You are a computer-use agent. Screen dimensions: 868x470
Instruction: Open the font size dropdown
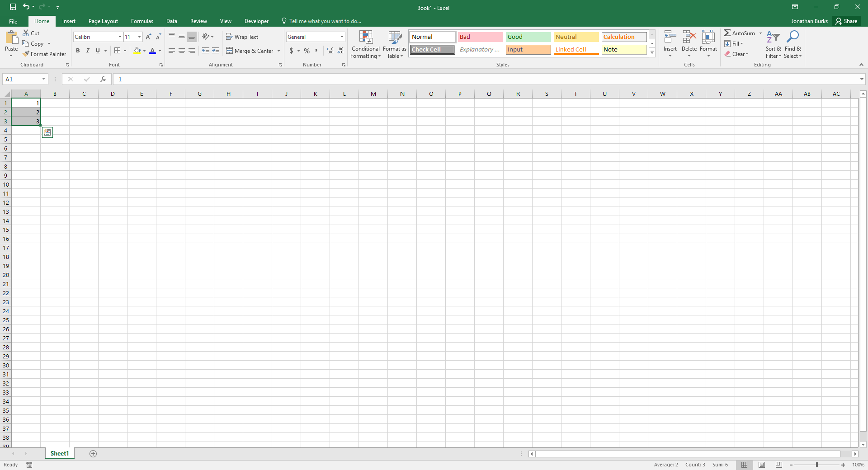pos(139,37)
